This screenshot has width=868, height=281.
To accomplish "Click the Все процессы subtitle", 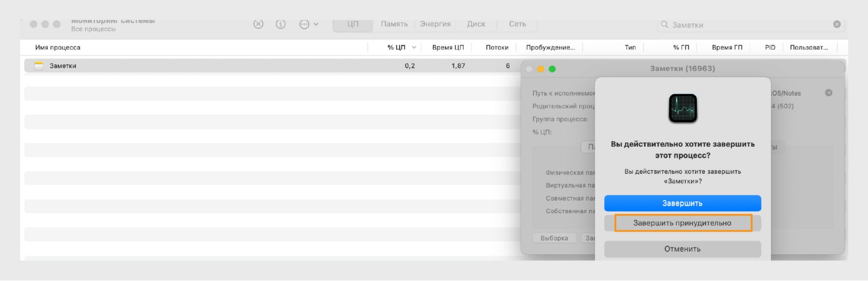I will (93, 29).
